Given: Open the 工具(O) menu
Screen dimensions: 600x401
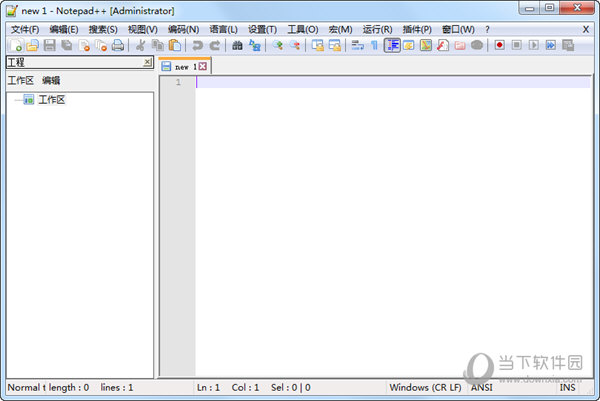Looking at the screenshot, I should [x=303, y=29].
